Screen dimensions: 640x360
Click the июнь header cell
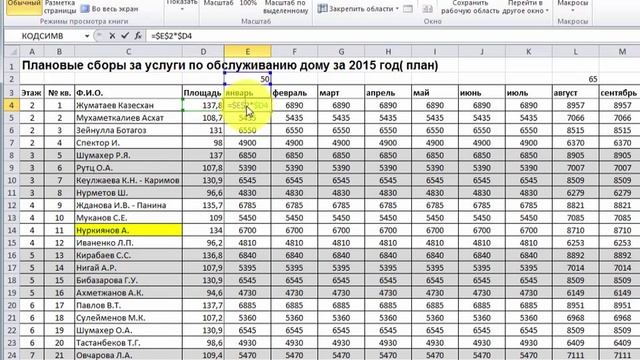[482, 93]
